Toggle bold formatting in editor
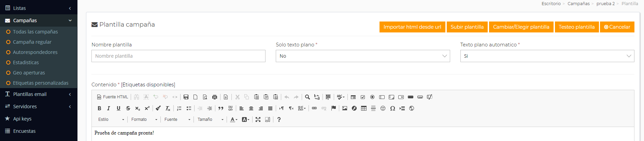The image size is (644, 141). pos(99,108)
